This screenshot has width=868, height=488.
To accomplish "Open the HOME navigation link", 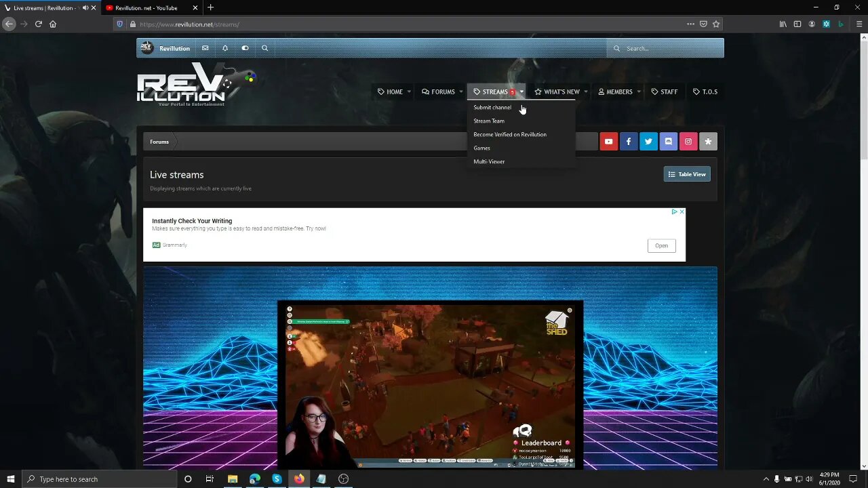I will (391, 91).
